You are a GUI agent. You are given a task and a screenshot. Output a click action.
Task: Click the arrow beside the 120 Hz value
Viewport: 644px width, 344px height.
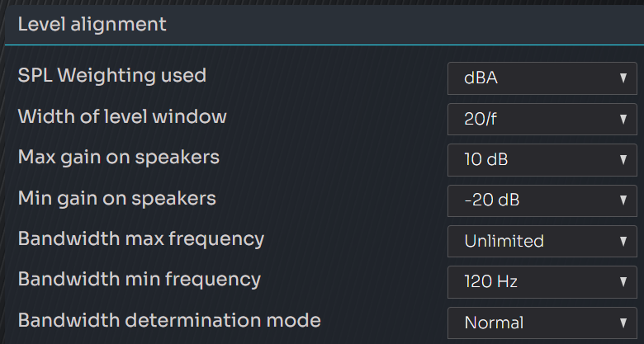pos(623,281)
